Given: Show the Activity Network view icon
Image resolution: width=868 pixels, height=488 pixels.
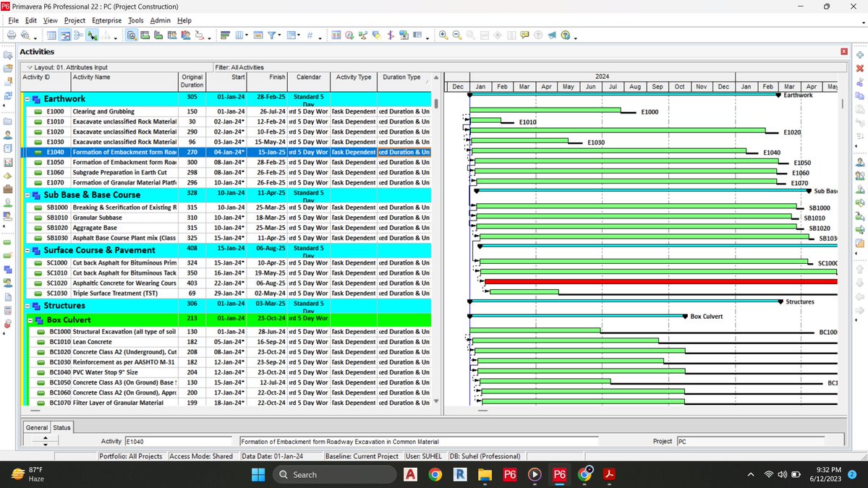Looking at the screenshot, I should 78,35.
